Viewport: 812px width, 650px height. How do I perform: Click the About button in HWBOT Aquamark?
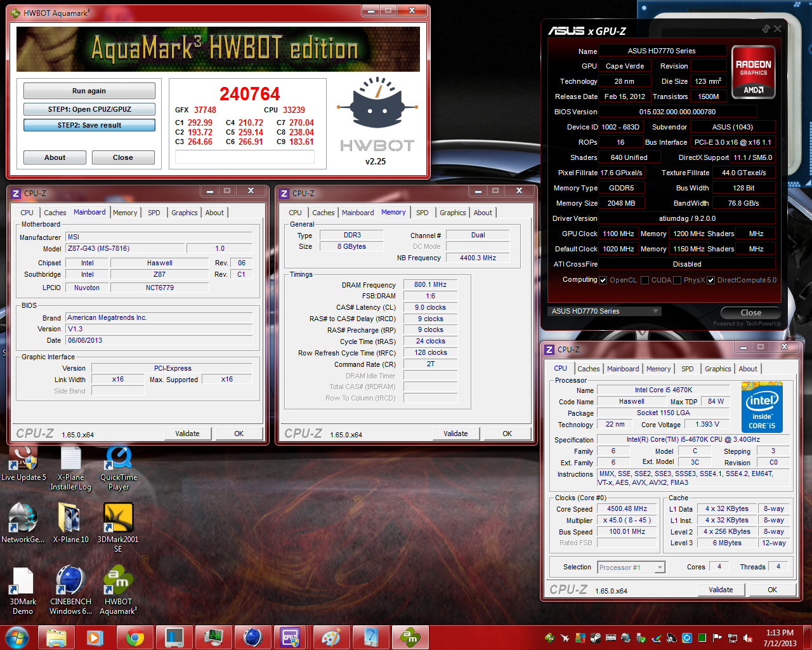point(55,157)
